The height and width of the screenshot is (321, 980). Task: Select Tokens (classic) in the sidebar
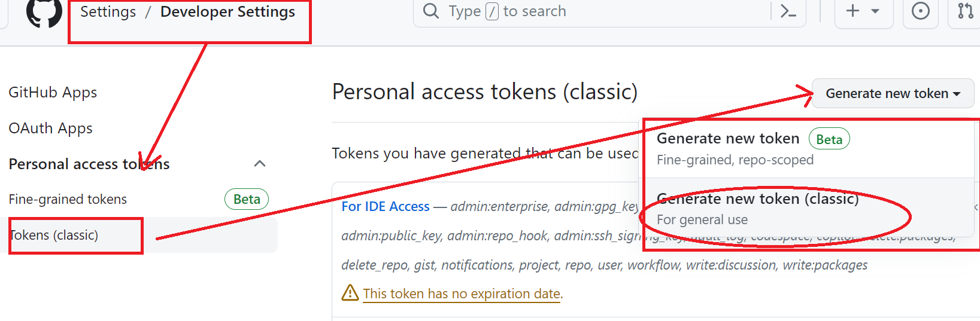(x=54, y=235)
